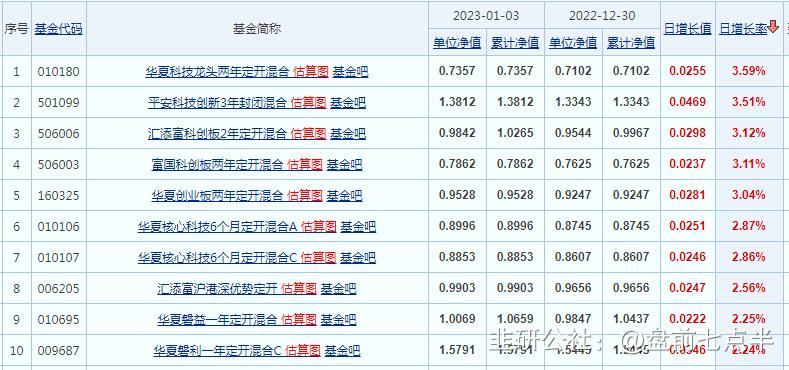Open fund 华夏创业板两年定开混合
Viewport: 789px width, 370px height.
(217, 196)
